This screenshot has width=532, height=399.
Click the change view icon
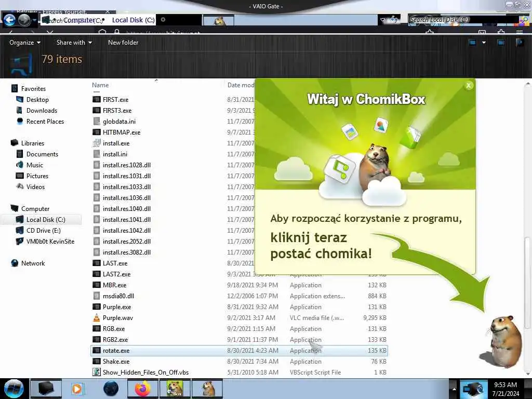pyautogui.click(x=472, y=43)
